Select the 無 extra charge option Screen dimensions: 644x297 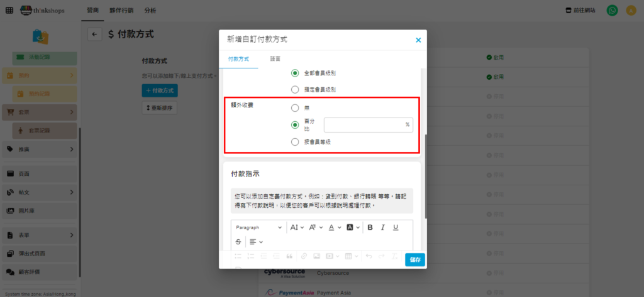point(295,107)
